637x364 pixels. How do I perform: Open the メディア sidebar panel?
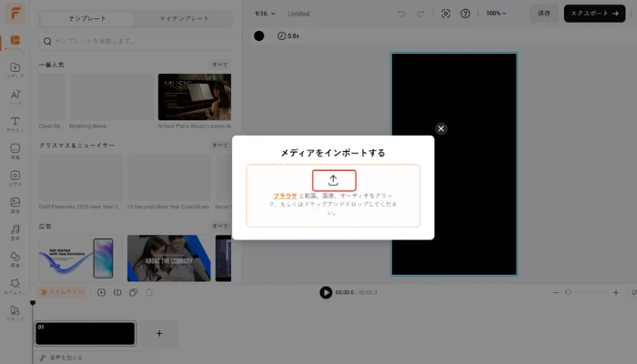[15, 70]
